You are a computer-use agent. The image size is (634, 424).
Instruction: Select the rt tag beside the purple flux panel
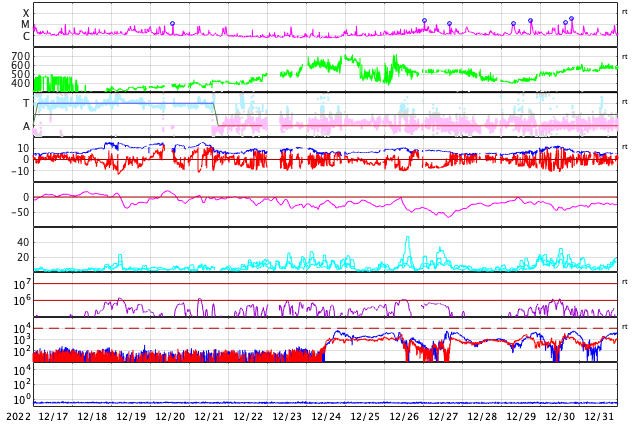(625, 282)
